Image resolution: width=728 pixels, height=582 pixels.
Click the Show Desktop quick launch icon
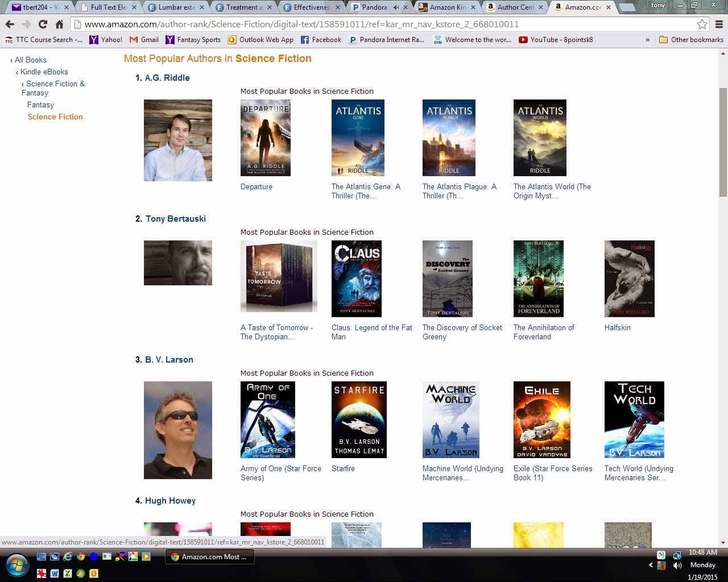click(x=42, y=556)
